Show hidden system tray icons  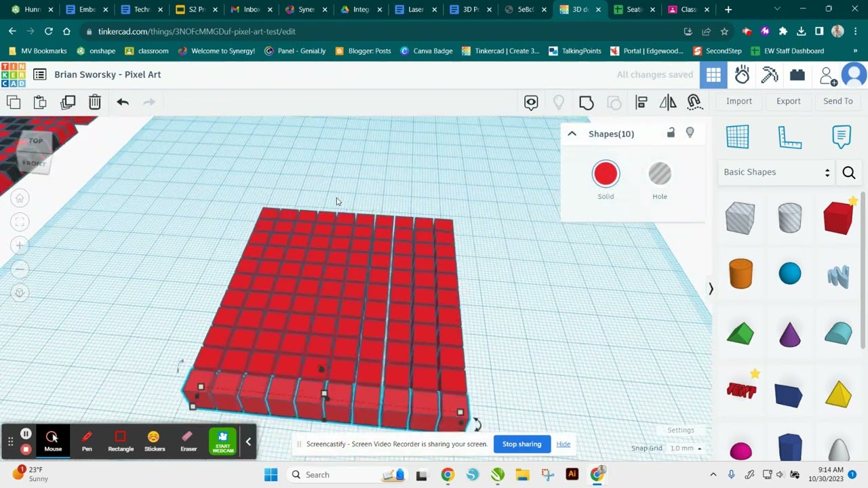[713, 474]
